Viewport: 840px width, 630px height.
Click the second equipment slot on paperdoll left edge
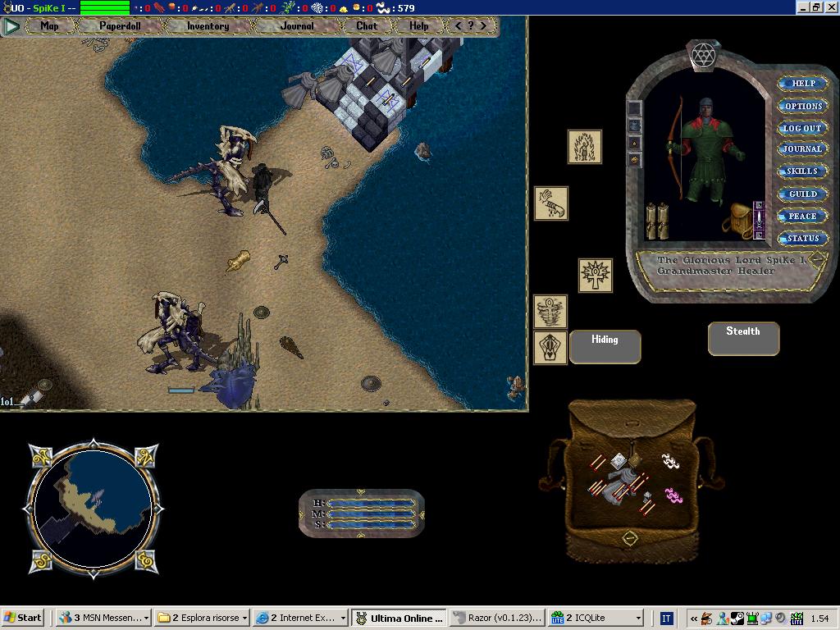[634, 126]
